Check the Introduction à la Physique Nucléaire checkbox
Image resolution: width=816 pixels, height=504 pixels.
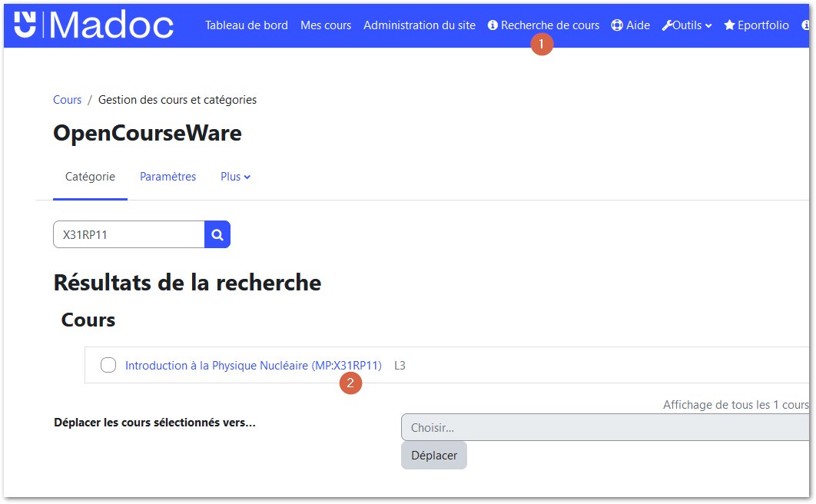108,365
